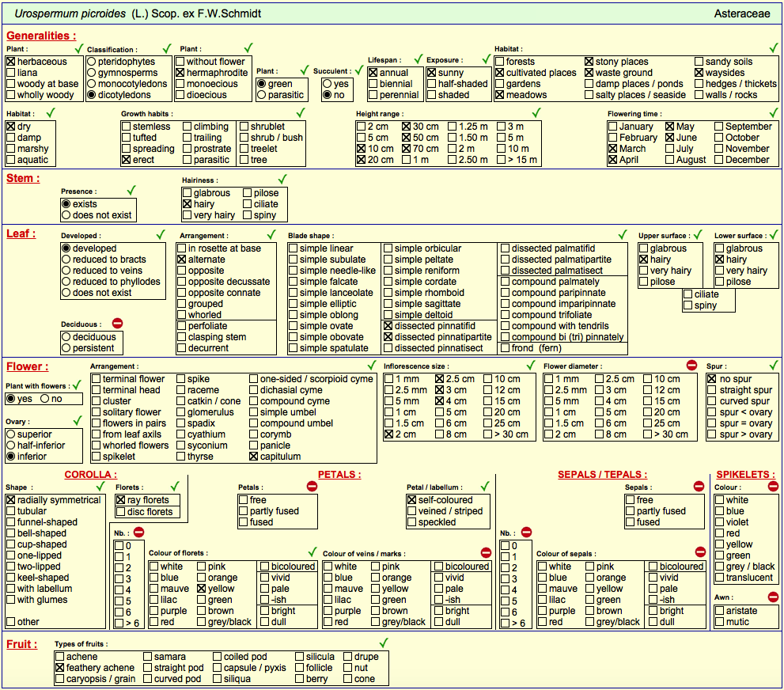Click the Fruit section heading
The height and width of the screenshot is (690, 784).
pyautogui.click(x=21, y=644)
